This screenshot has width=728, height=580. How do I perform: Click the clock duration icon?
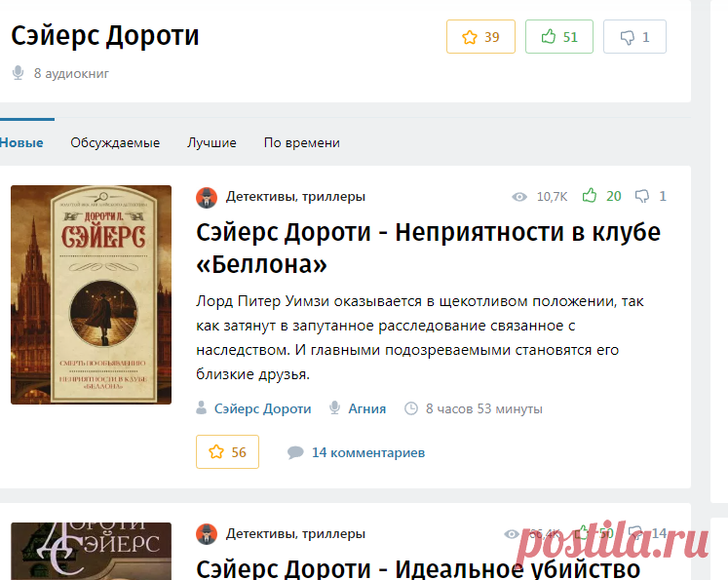pos(411,408)
